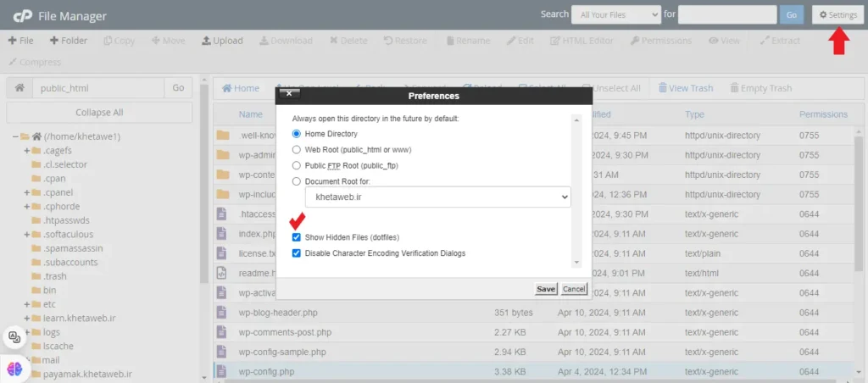Click Empty Trash

tap(760, 88)
